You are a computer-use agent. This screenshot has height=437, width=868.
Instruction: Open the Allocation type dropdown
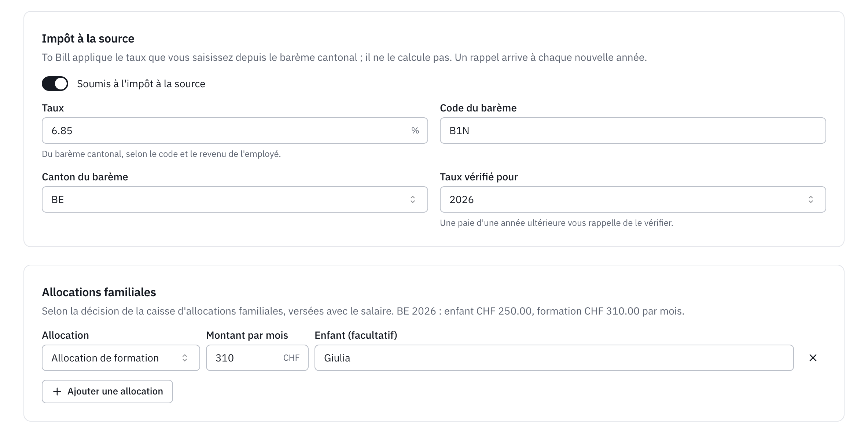(x=121, y=358)
